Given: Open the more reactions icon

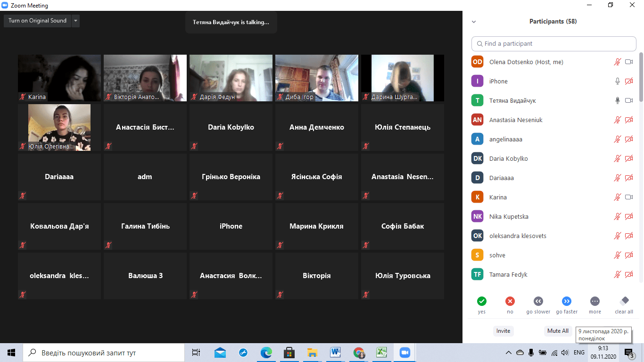Looking at the screenshot, I should (595, 301).
